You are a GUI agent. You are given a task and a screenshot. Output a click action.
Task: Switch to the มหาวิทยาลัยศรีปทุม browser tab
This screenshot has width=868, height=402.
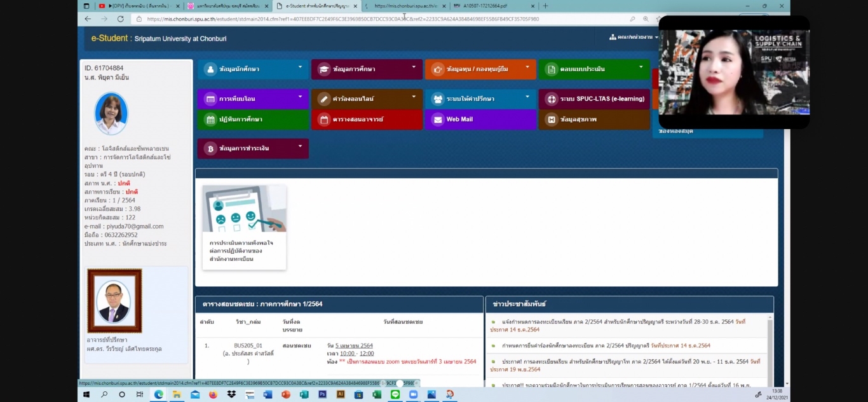(x=227, y=6)
